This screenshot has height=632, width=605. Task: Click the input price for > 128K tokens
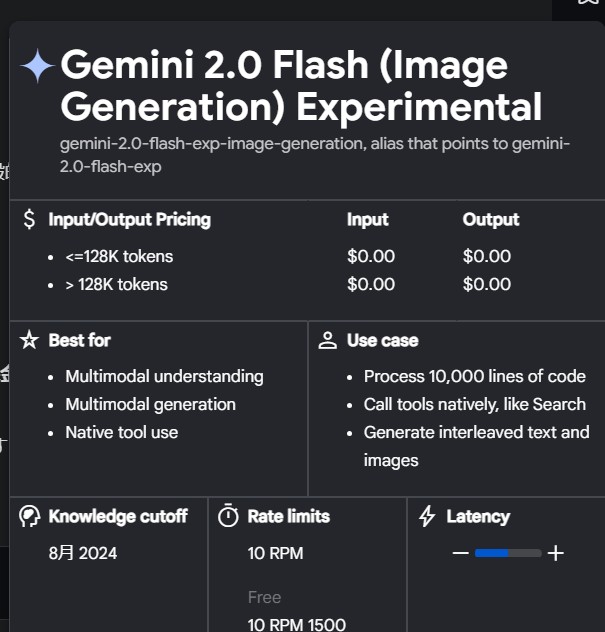pyautogui.click(x=371, y=285)
